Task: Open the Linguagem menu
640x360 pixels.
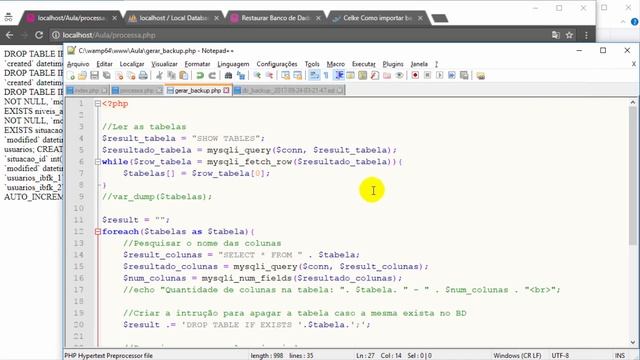Action: click(233, 64)
